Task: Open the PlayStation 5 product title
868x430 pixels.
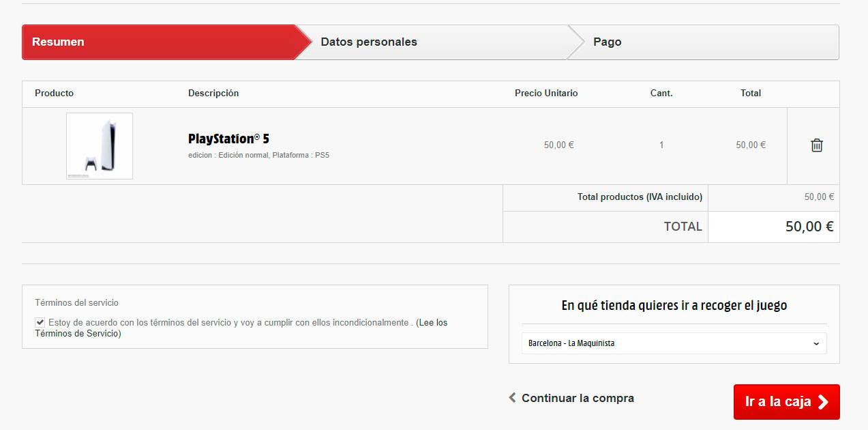Action: point(228,139)
